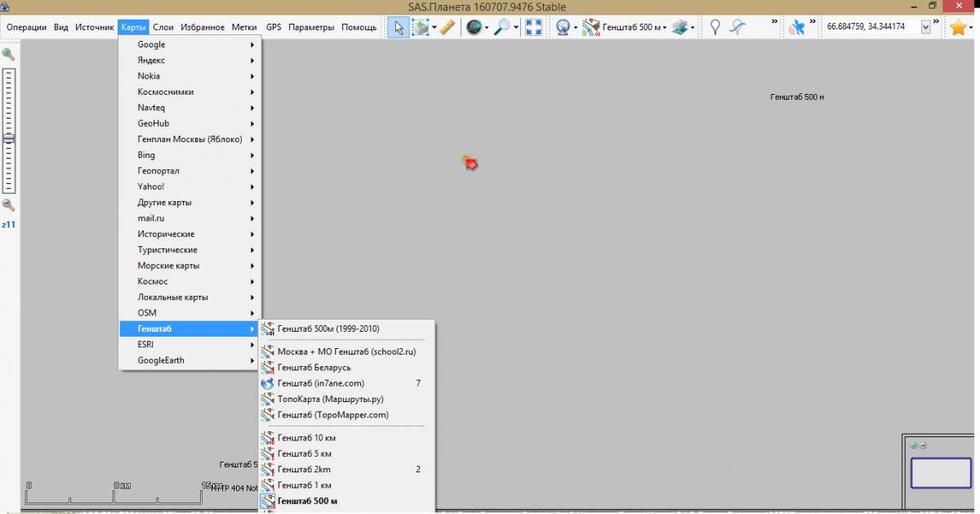Open the coordinates combo box dropdown arrow
This screenshot has width=980, height=514.
pos(925,27)
